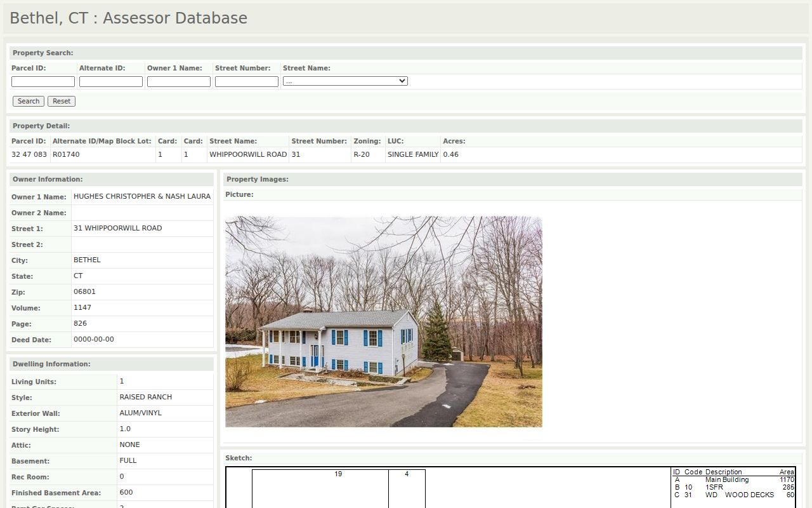Click the 1SFR row in sketch legend
This screenshot has width=812, height=508.
point(733,488)
